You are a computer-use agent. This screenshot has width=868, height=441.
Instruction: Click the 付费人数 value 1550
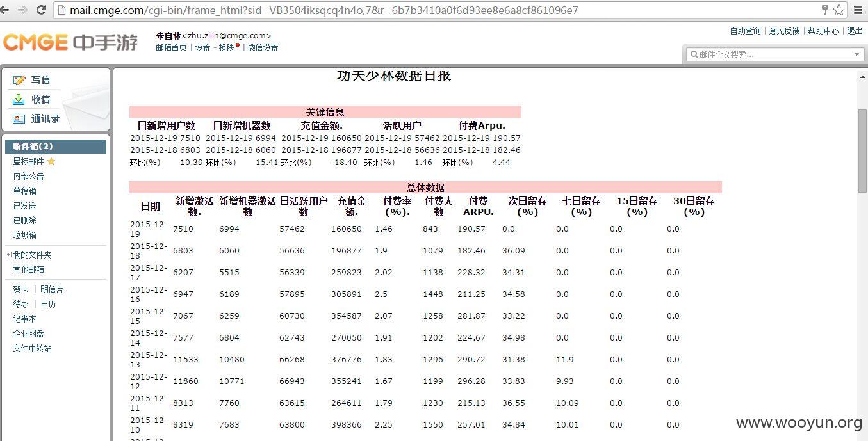pyautogui.click(x=433, y=424)
